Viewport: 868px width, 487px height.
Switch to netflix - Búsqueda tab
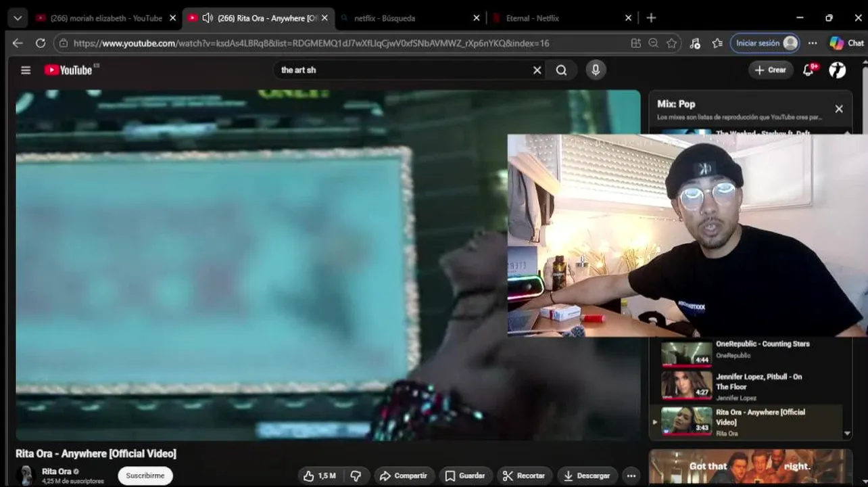click(x=409, y=18)
